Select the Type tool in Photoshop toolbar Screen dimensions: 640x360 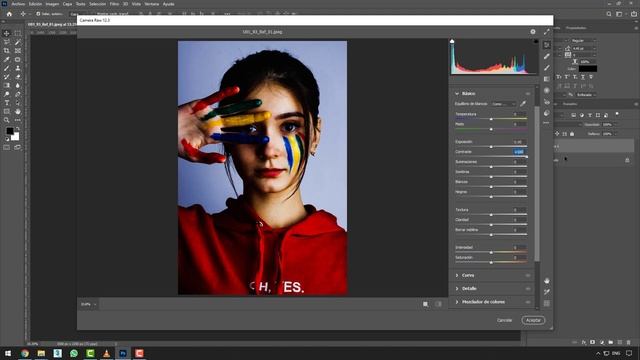coord(7,103)
